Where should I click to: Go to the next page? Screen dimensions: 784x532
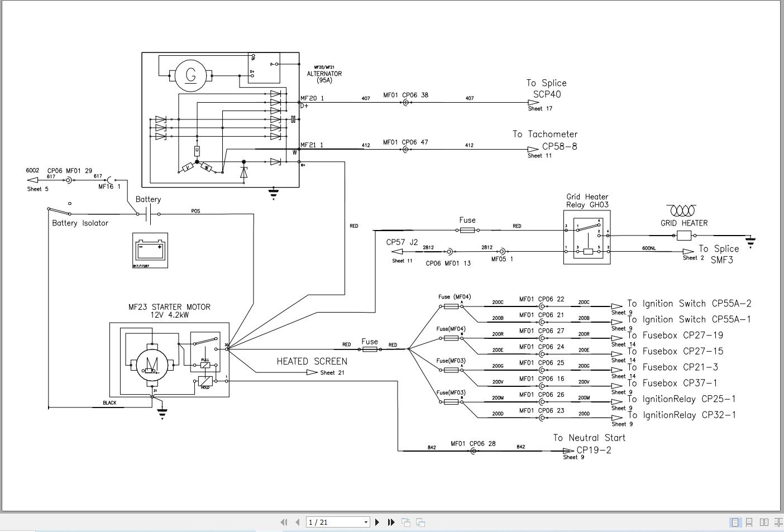pos(377,523)
